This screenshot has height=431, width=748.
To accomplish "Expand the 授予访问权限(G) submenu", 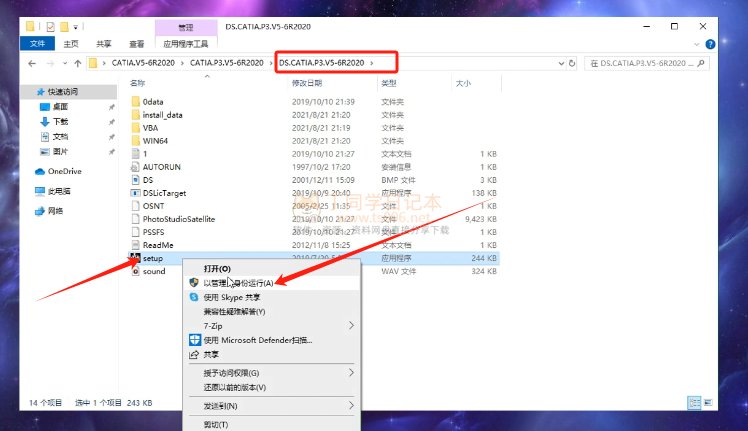I will [x=271, y=373].
